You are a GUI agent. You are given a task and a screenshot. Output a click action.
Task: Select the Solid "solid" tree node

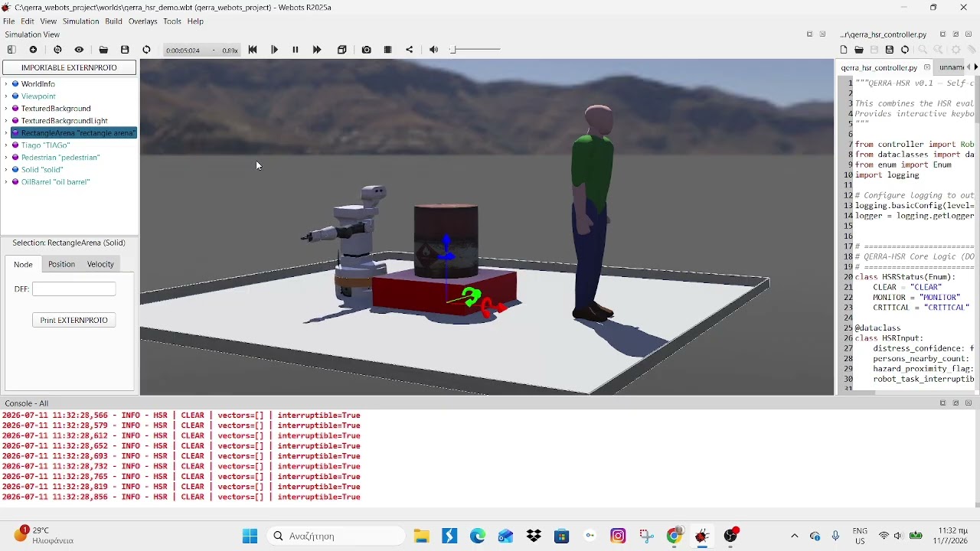click(x=42, y=170)
